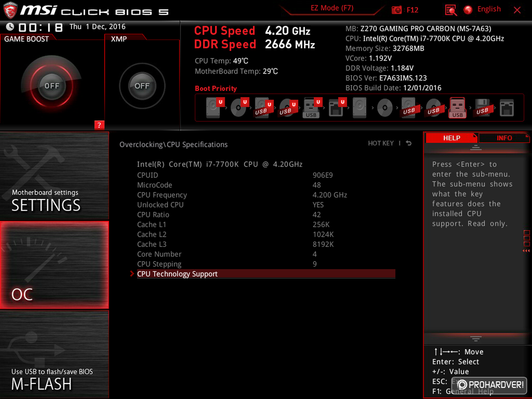Select the UEFI USB CD/DVD boot icon

pyautogui.click(x=288, y=108)
